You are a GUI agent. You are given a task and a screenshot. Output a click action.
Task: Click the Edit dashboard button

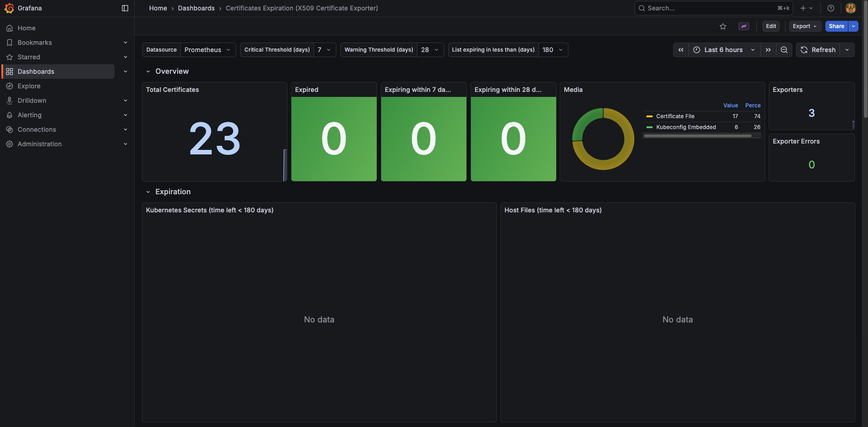point(771,26)
